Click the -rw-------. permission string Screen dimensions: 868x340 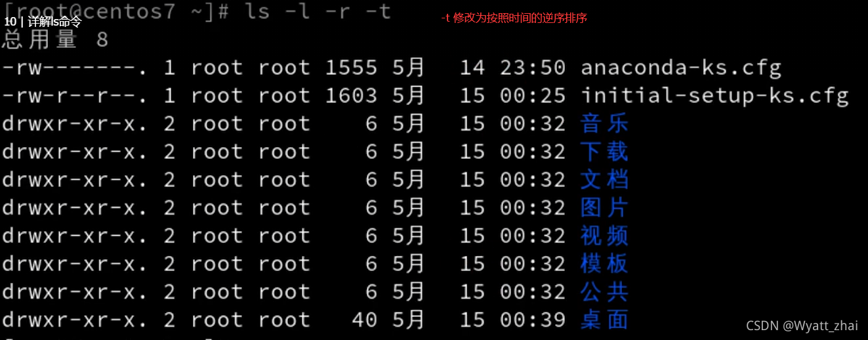coord(75,68)
